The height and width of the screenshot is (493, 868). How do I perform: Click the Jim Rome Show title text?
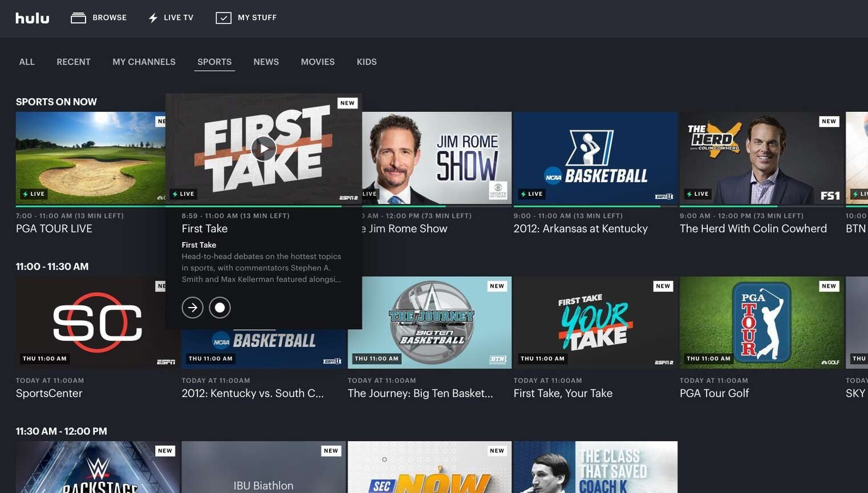coord(405,228)
